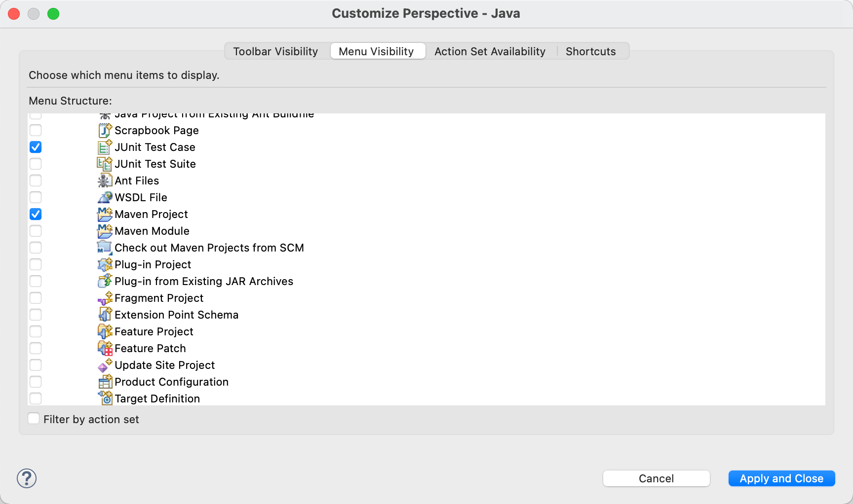Click the Cancel button
This screenshot has height=504, width=853.
click(x=657, y=478)
